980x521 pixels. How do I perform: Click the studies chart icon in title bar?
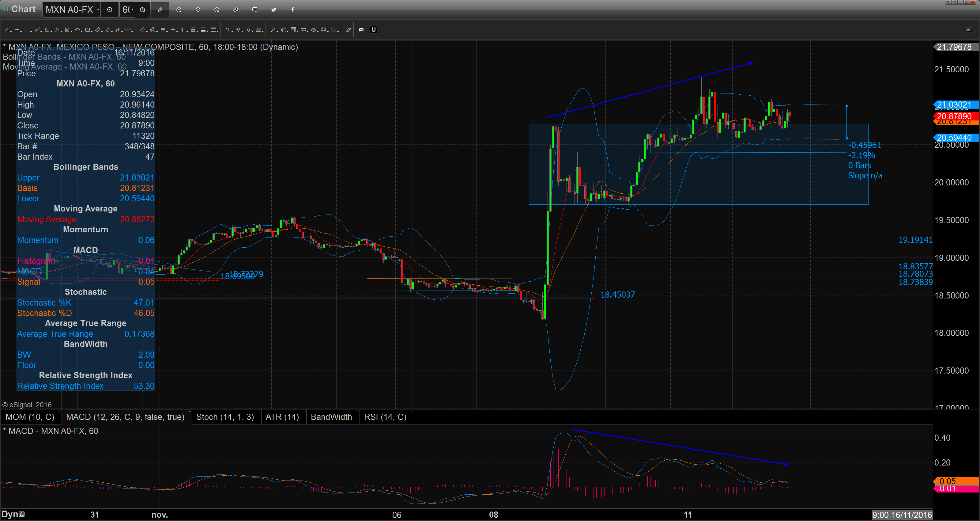click(x=179, y=10)
